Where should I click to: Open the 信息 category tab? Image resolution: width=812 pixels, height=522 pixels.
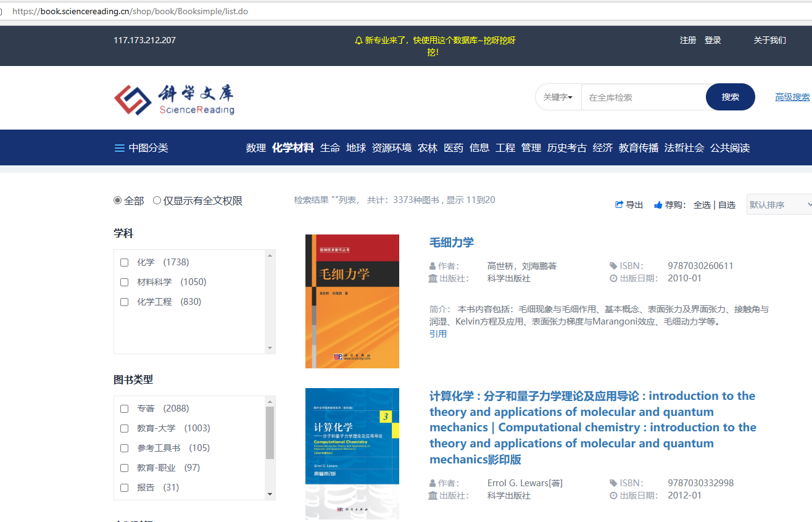479,148
